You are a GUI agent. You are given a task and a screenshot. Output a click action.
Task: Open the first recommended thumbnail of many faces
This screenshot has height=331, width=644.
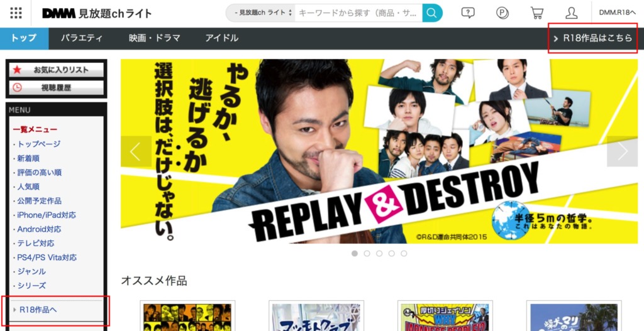pos(187,317)
